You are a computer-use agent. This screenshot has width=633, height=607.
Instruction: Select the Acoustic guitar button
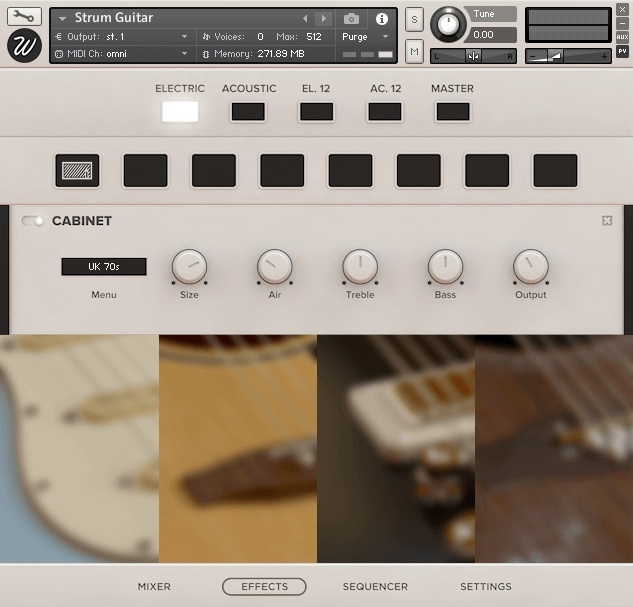248,111
